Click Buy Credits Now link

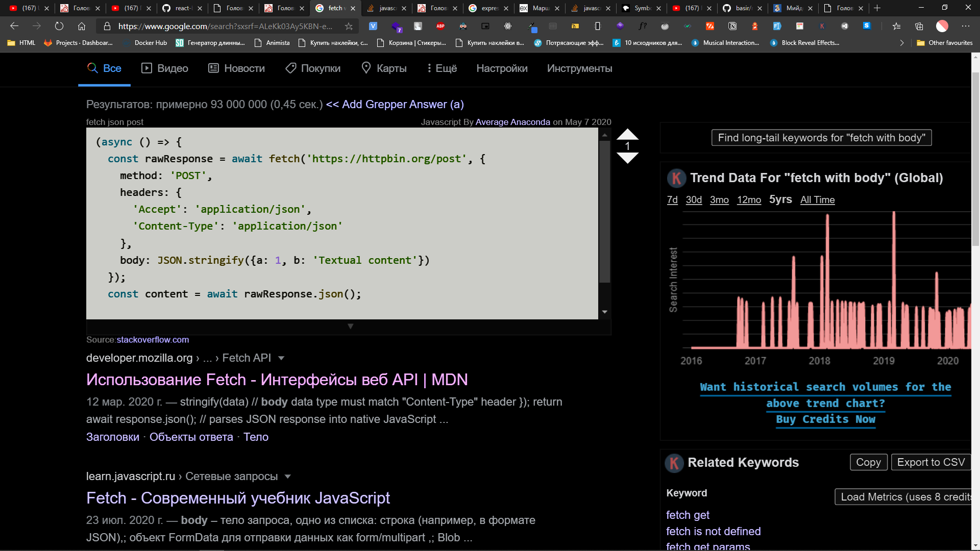(826, 419)
